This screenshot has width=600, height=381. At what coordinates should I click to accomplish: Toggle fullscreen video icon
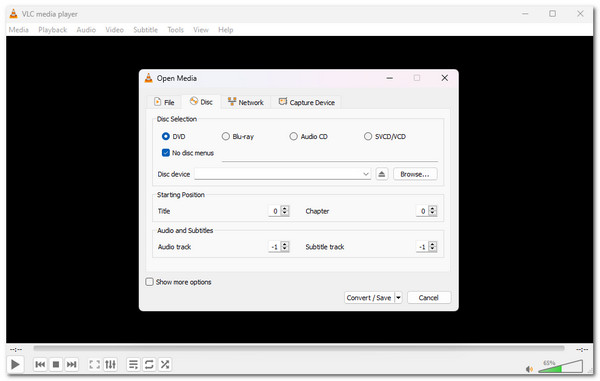tap(95, 364)
